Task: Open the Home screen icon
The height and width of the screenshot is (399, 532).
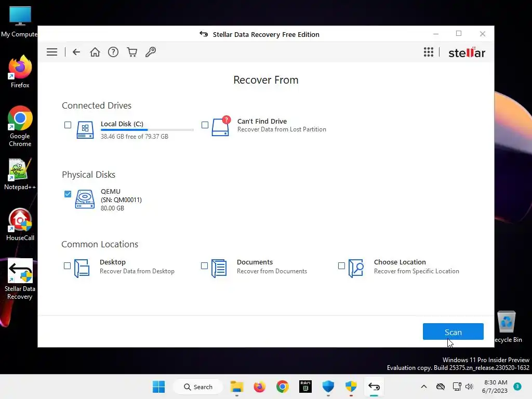Action: coord(95,52)
